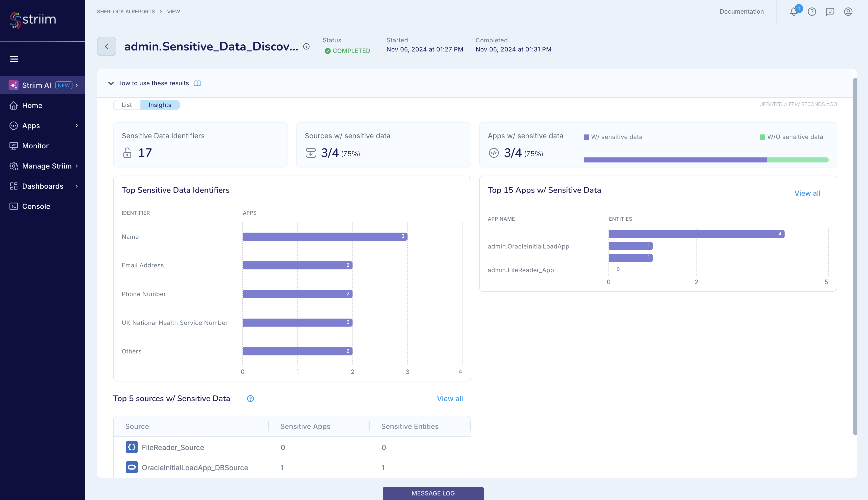Open the help question mark icon
This screenshot has height=500, width=868.
pos(812,12)
